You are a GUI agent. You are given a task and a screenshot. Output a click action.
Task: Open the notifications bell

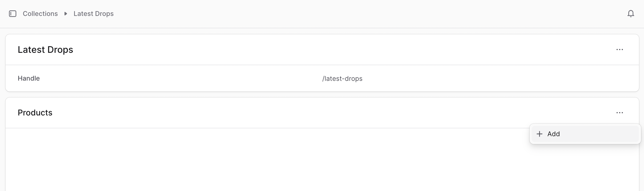pyautogui.click(x=631, y=14)
